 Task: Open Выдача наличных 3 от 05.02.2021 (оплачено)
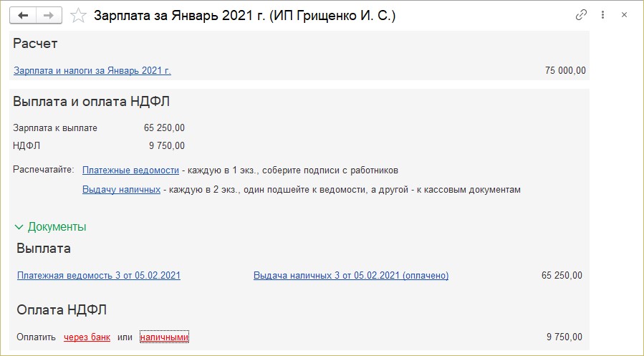[351, 276]
